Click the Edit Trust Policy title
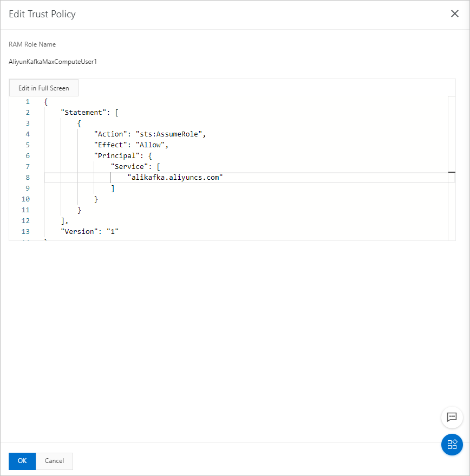 tap(42, 14)
